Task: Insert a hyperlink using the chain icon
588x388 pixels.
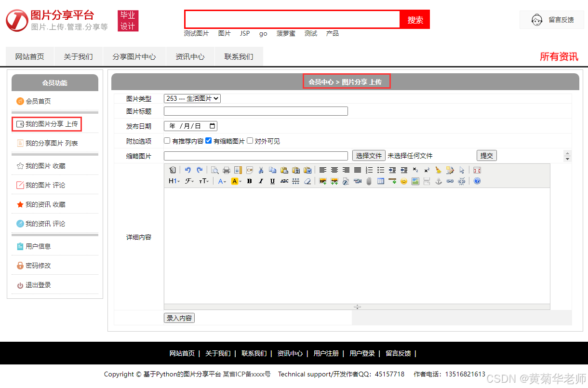Action: point(449,181)
